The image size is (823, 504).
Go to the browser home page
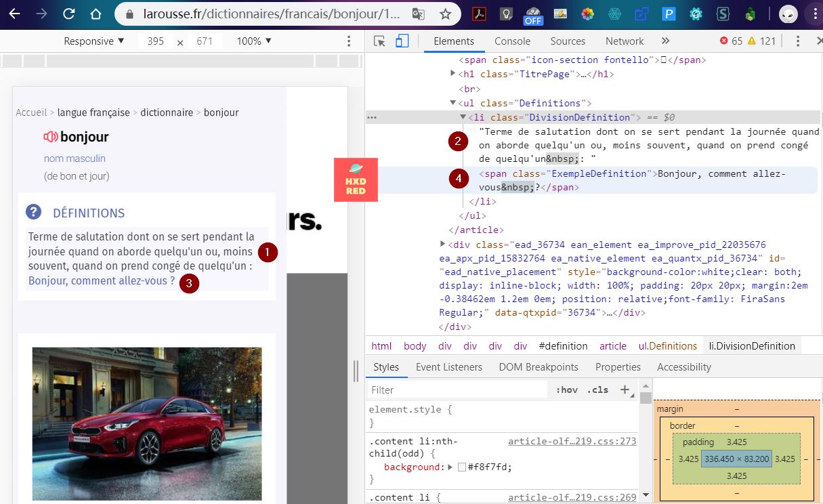(96, 14)
